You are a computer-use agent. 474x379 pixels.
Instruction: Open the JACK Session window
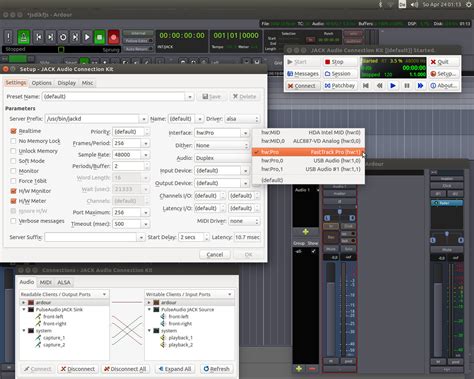[x=340, y=74]
